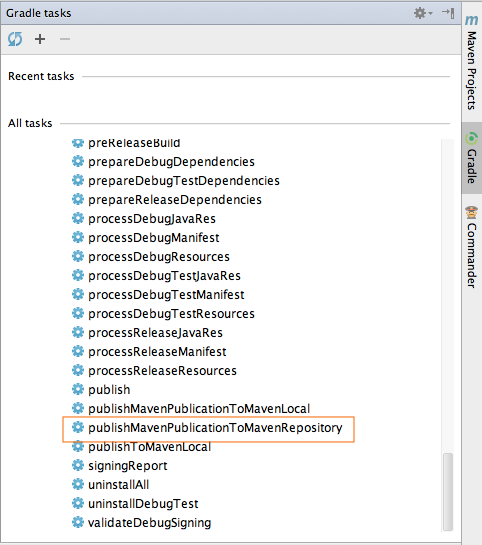Screen dimensions: 482x545
Task: Click gear icon beside processDebugTestResources
Action: point(78,313)
